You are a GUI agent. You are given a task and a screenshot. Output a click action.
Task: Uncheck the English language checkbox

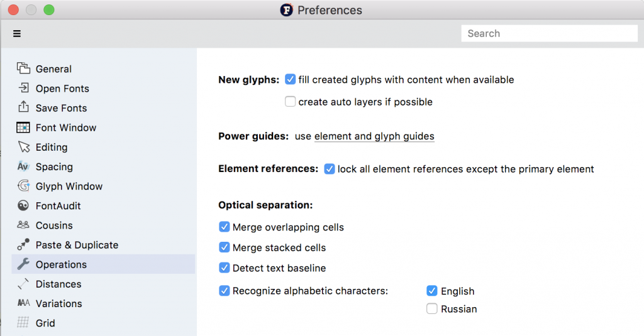(x=432, y=291)
